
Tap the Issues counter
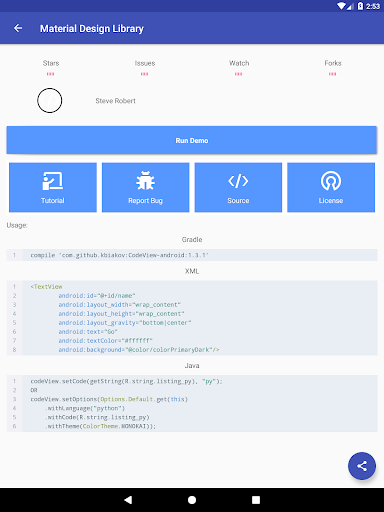click(x=145, y=67)
